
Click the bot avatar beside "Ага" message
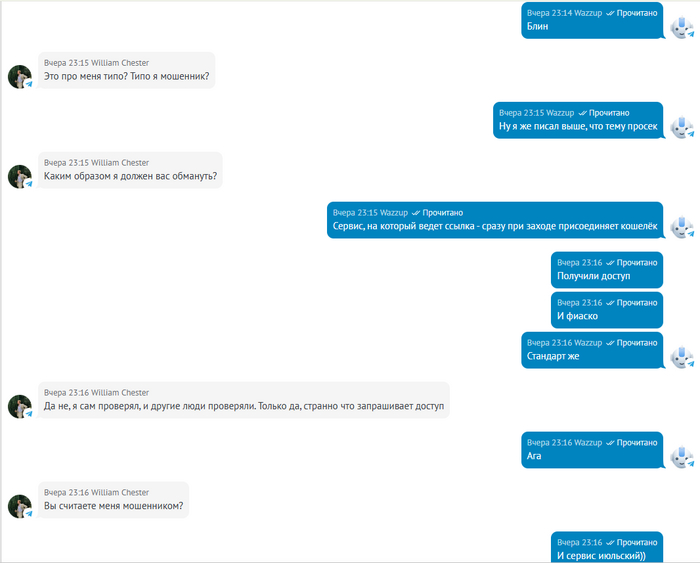pos(682,457)
